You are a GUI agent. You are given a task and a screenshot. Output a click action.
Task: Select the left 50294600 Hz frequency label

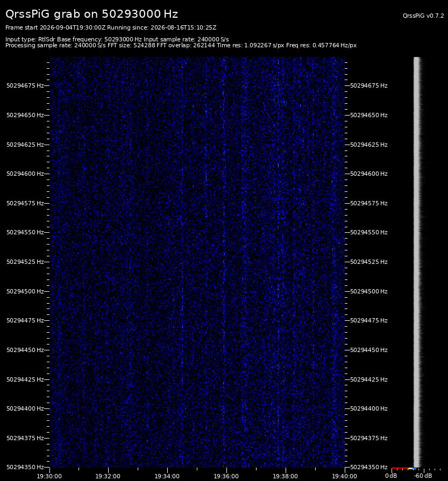25,174
